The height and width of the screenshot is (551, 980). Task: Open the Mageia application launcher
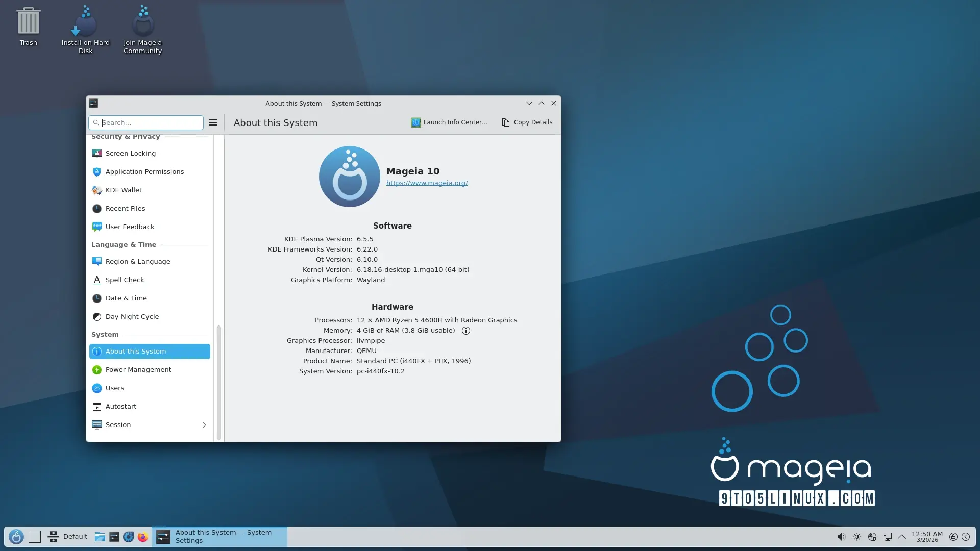pyautogui.click(x=16, y=537)
